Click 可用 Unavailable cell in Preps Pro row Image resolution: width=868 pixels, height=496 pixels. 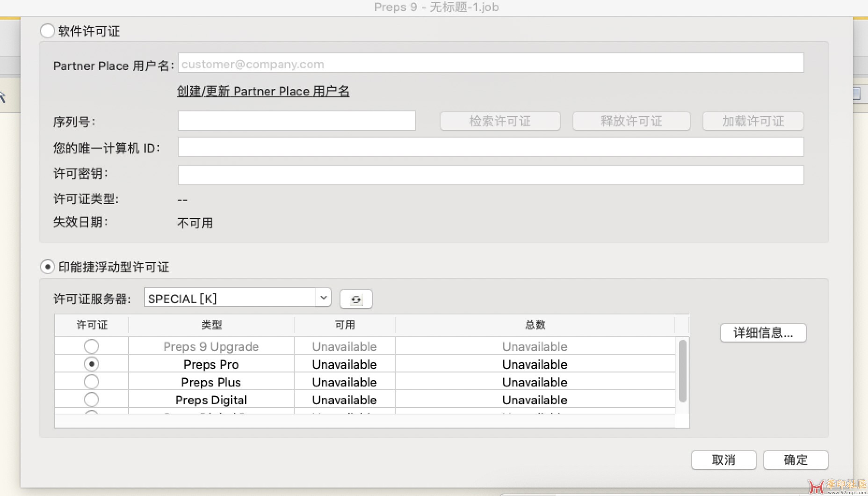click(x=345, y=364)
